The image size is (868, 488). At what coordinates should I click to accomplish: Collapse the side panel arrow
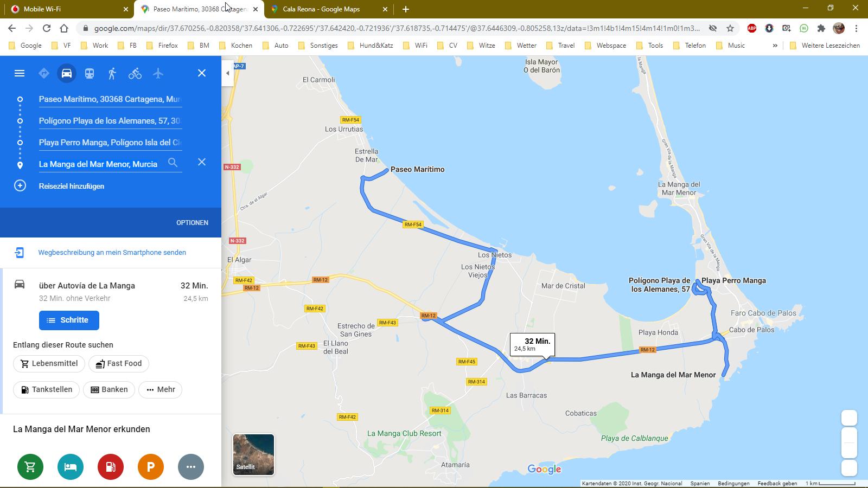point(228,73)
